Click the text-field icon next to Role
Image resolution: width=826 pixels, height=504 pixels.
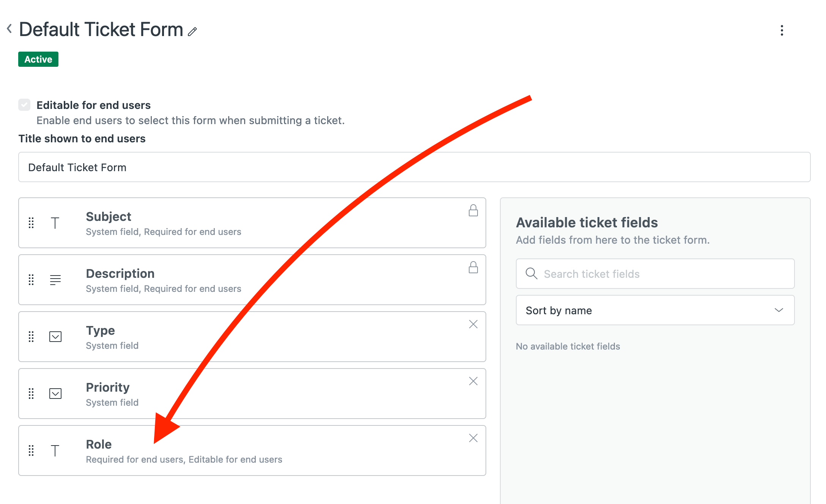tap(55, 451)
